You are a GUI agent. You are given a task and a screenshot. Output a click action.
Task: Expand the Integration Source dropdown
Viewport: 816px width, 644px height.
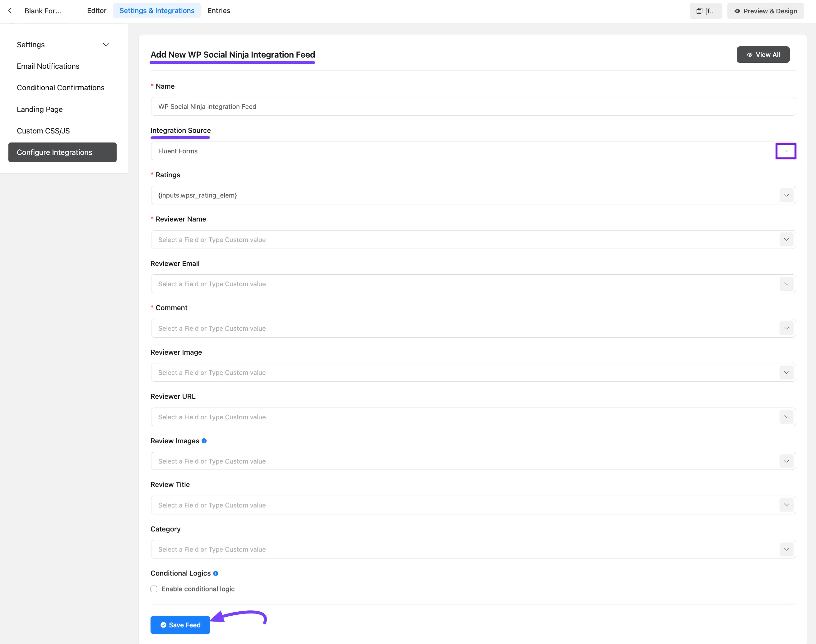point(786,151)
